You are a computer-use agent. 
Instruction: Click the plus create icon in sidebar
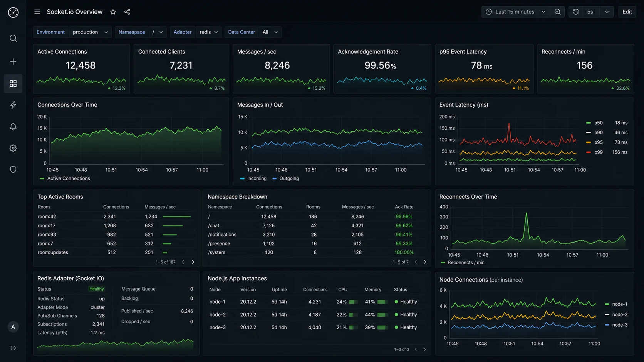(13, 62)
